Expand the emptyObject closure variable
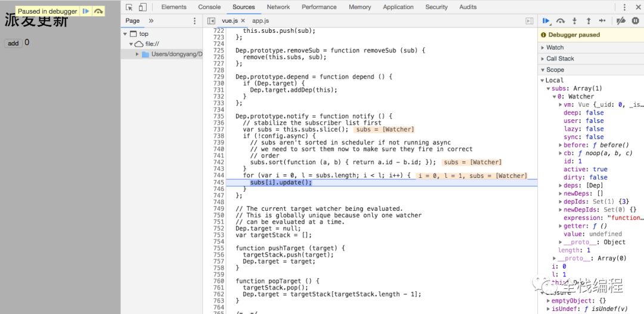 coord(549,301)
